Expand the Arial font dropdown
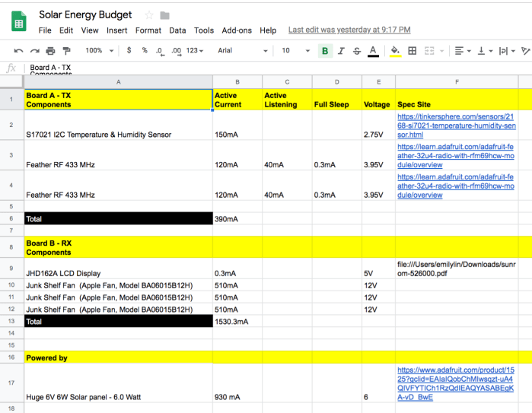 tap(243, 51)
